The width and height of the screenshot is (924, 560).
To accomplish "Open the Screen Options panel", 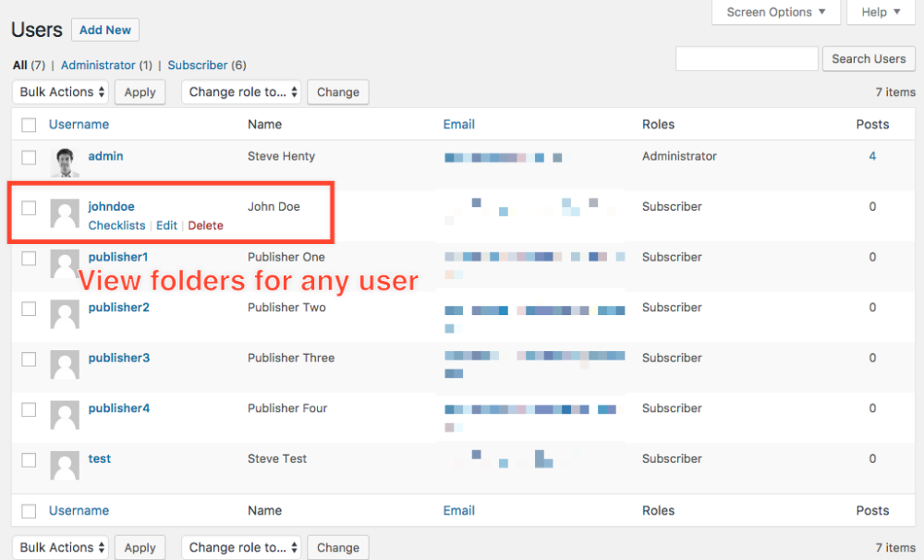I will point(775,12).
